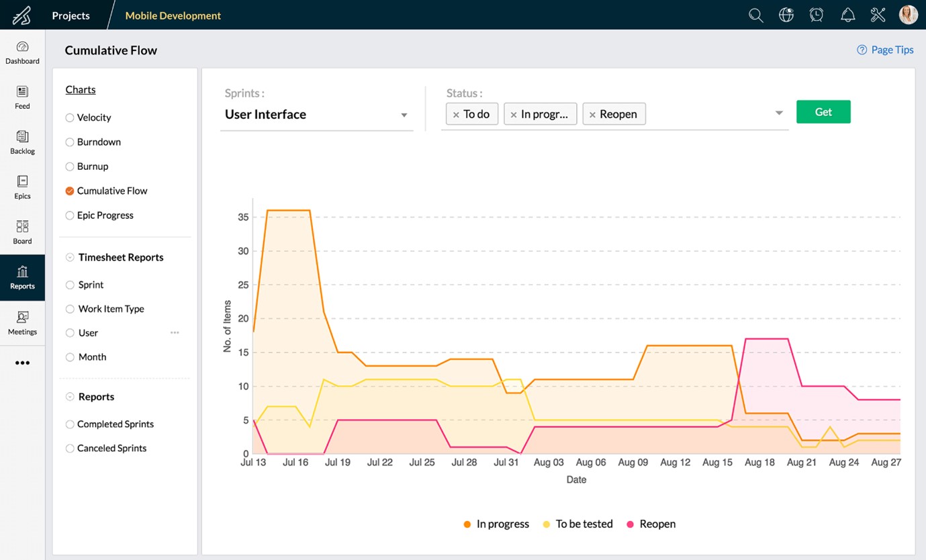Image resolution: width=926 pixels, height=560 pixels.
Task: Toggle the Reopen legend color marker
Action: coord(630,524)
